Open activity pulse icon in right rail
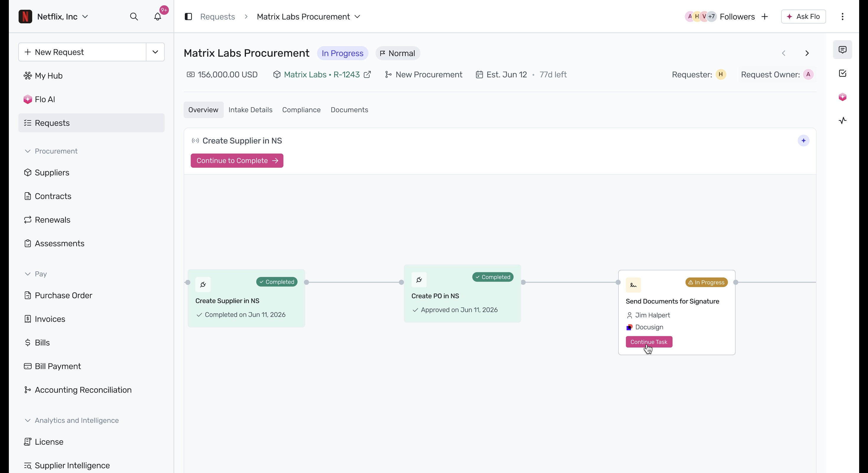Viewport: 868px width, 473px height. (842, 120)
